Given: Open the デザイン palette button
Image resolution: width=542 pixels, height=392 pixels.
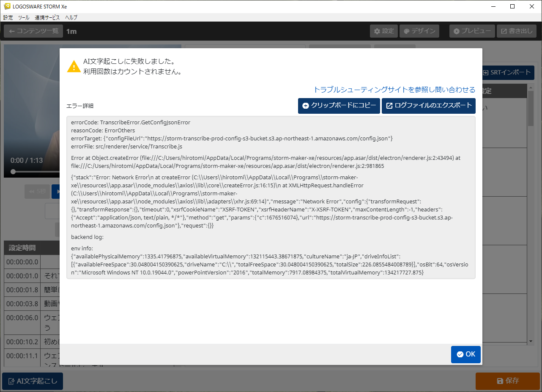Looking at the screenshot, I should pyautogui.click(x=419, y=31).
